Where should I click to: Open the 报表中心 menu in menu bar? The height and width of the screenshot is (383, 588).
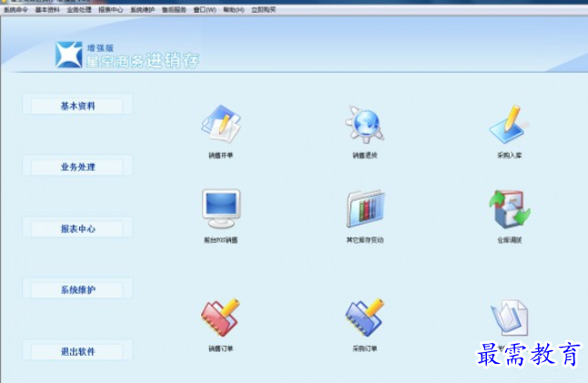[111, 10]
